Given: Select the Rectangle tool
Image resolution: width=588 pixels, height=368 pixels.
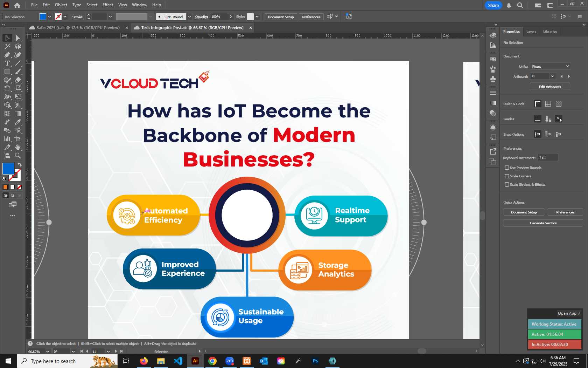Looking at the screenshot, I should point(7,71).
